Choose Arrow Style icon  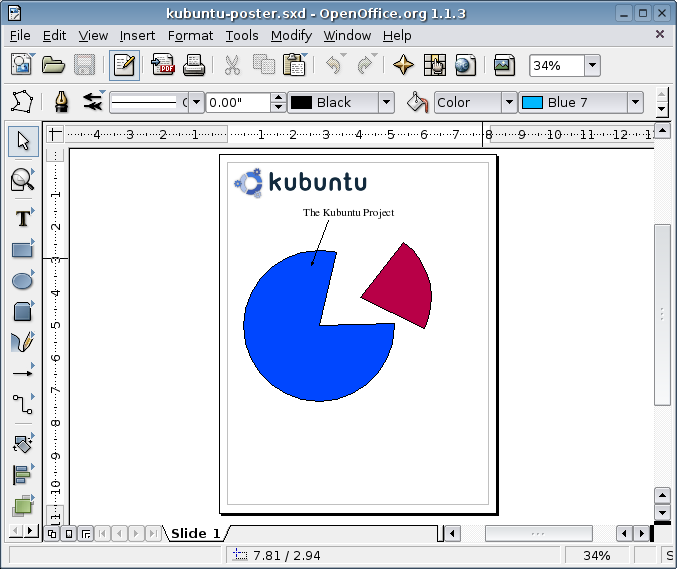click(92, 102)
